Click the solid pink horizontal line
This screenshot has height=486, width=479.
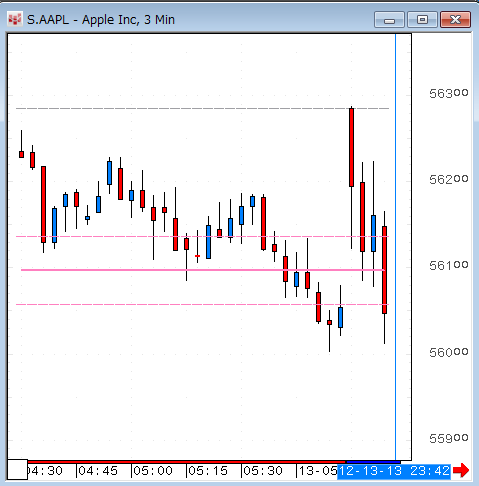pyautogui.click(x=203, y=270)
